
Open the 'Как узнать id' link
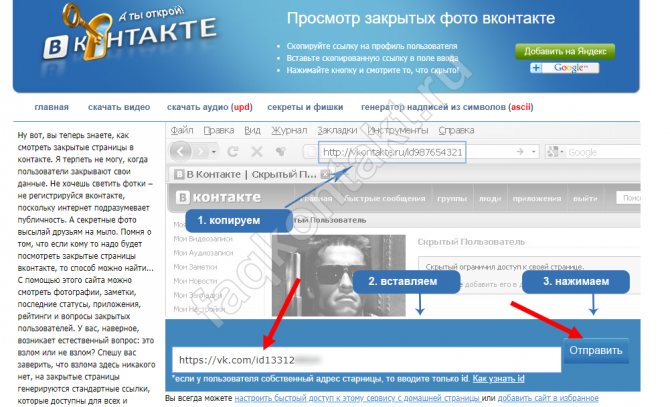coord(498,378)
